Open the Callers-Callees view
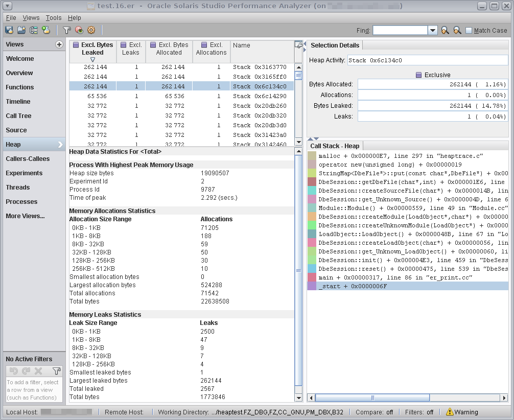514x420 pixels. pyautogui.click(x=34, y=159)
